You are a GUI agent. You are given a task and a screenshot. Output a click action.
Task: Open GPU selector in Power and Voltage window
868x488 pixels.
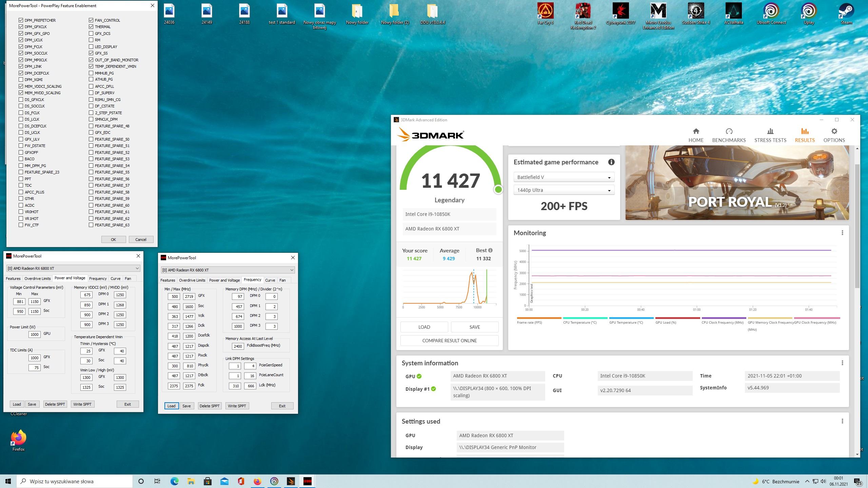73,268
